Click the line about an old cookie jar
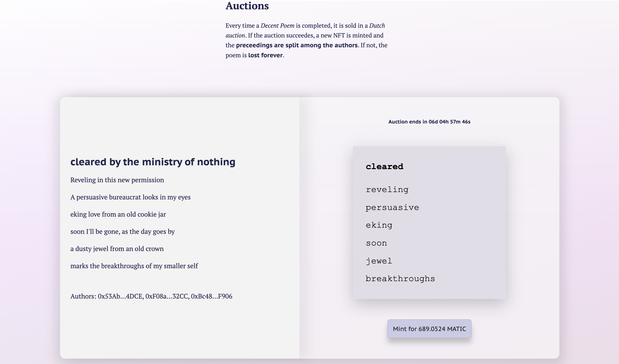This screenshot has width=619, height=364. 118,214
